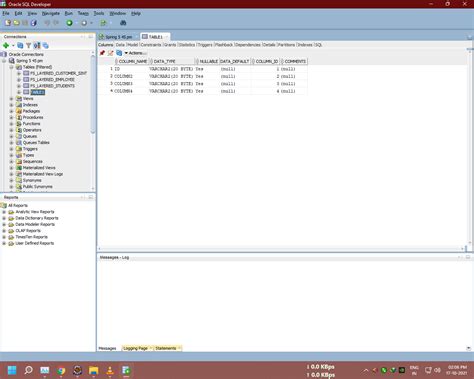Click the Refresh connections icon
Screen dimensions: 474x379
pyautogui.click(x=20, y=45)
